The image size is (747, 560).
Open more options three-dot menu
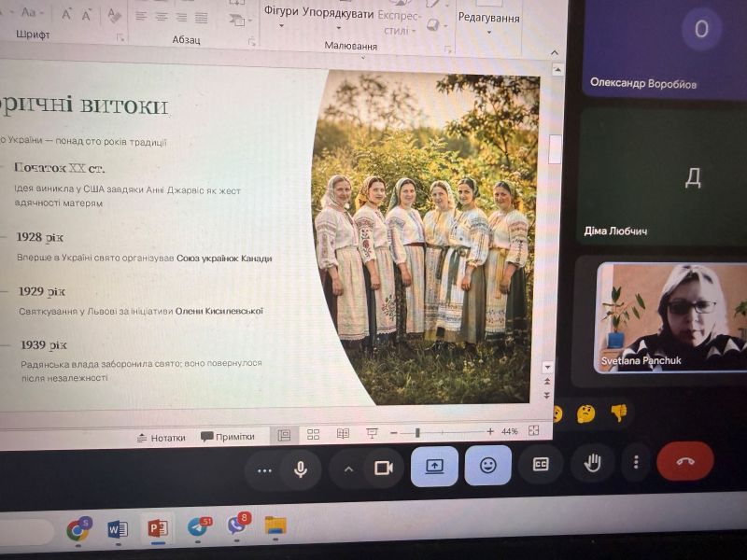click(x=636, y=462)
